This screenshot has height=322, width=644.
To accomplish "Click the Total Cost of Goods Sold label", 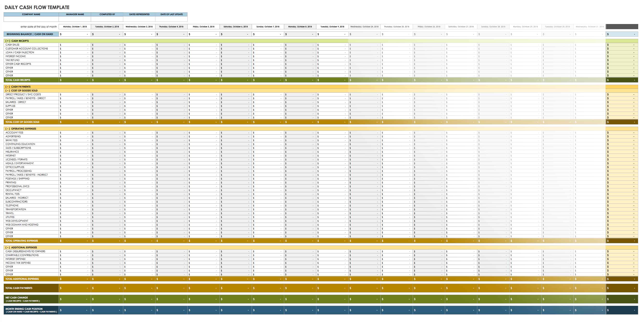I will [22, 122].
